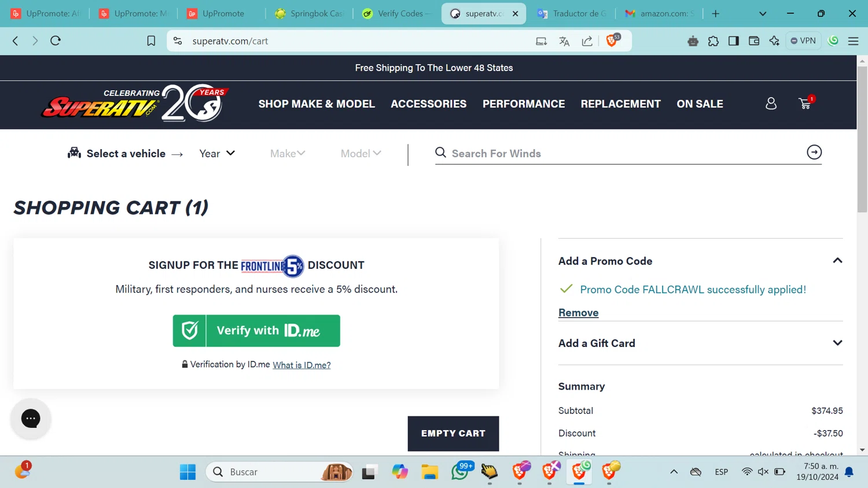Open Brave Wallet icon
868x488 pixels.
[x=754, y=41]
